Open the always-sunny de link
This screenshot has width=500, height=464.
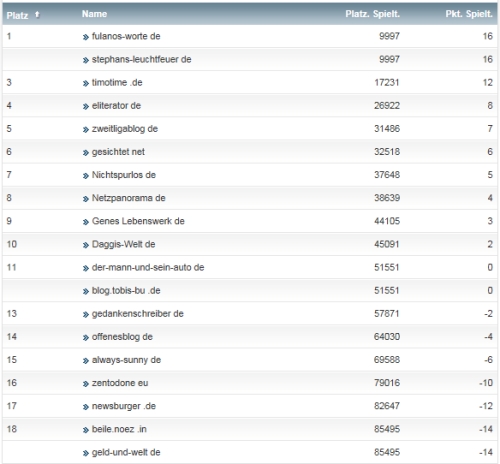[126, 360]
